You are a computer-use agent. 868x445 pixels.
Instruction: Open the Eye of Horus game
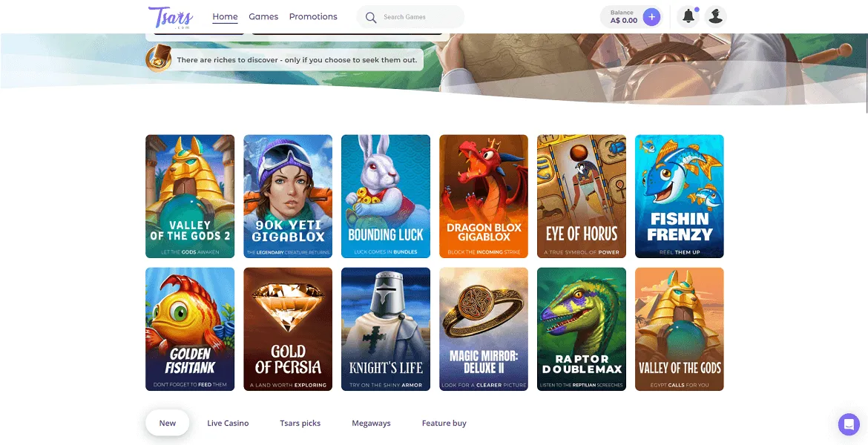581,196
